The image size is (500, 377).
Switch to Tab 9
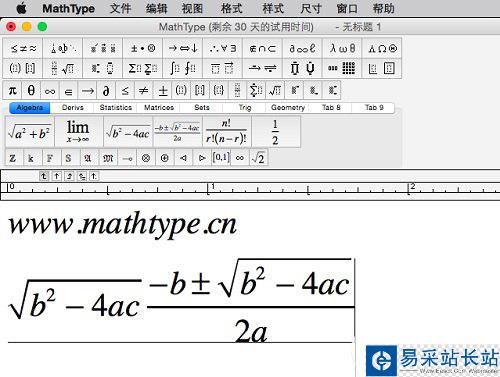(374, 108)
